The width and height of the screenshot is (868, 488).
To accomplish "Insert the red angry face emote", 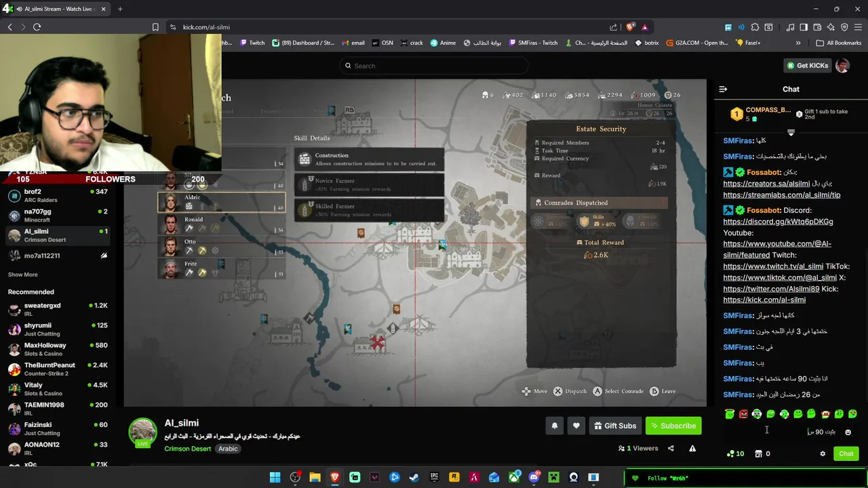I will coord(743,413).
